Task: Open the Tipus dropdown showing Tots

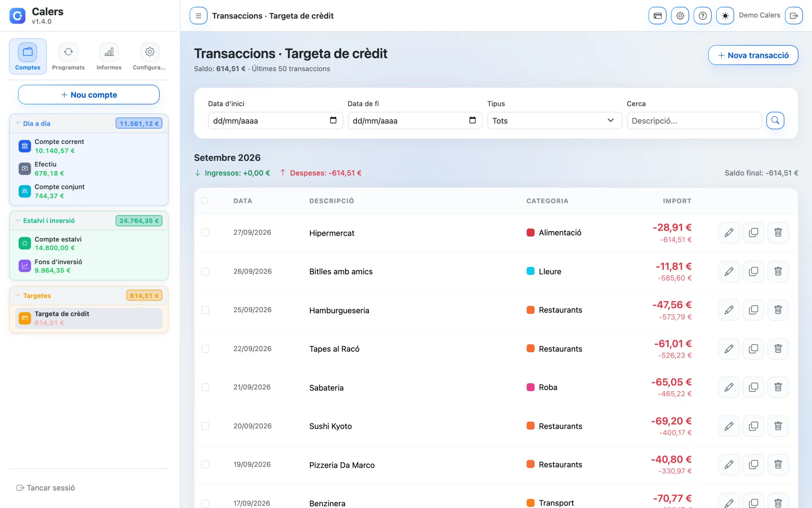Action: [x=554, y=121]
